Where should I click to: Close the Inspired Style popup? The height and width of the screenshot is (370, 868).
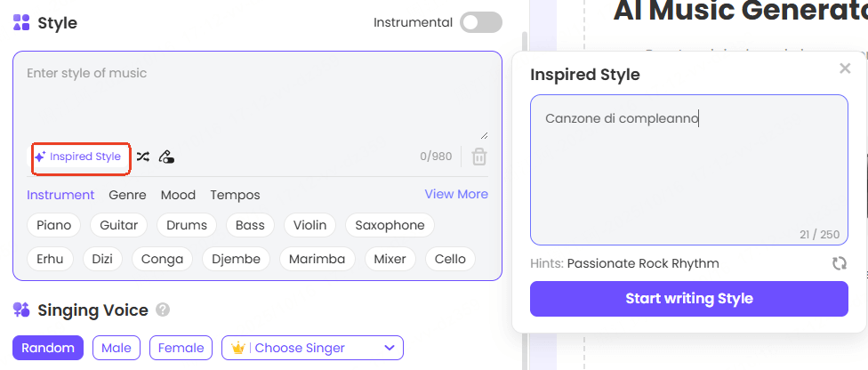pyautogui.click(x=845, y=68)
